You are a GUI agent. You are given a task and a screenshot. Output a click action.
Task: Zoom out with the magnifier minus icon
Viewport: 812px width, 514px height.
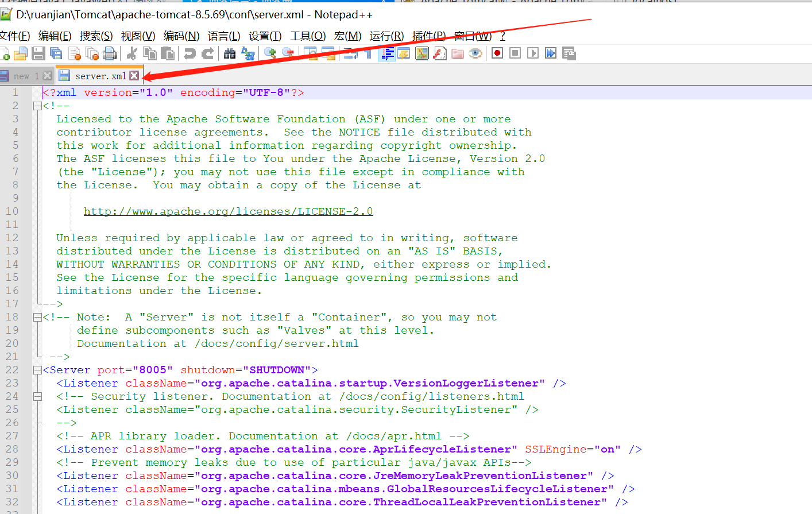tap(288, 53)
